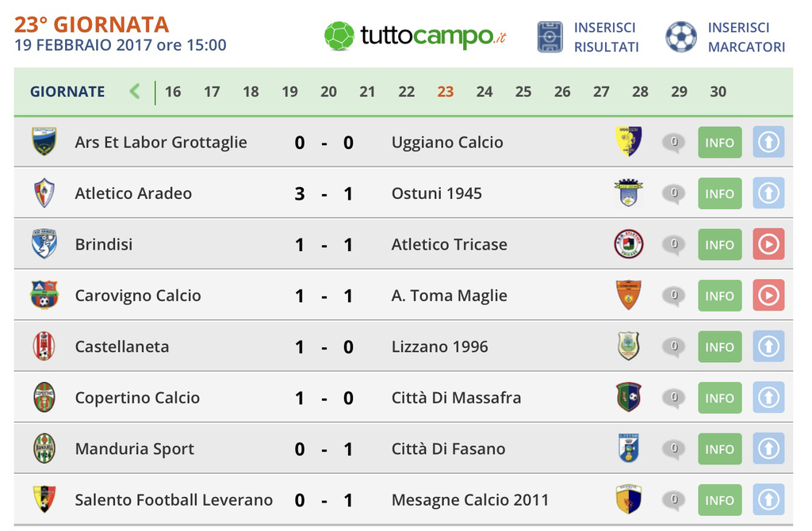Image resolution: width=812 pixels, height=531 pixels.
Task: Click play icon on Carovigno Calcio row
Action: (768, 296)
